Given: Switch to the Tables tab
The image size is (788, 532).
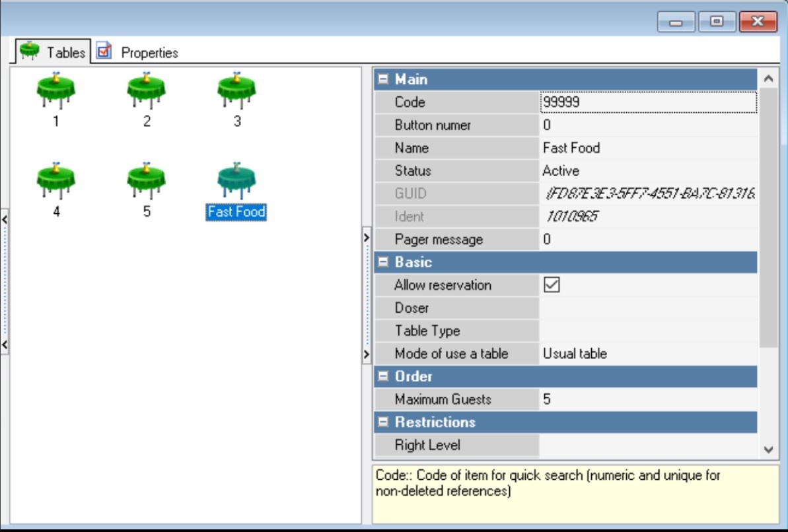Looking at the screenshot, I should (53, 51).
